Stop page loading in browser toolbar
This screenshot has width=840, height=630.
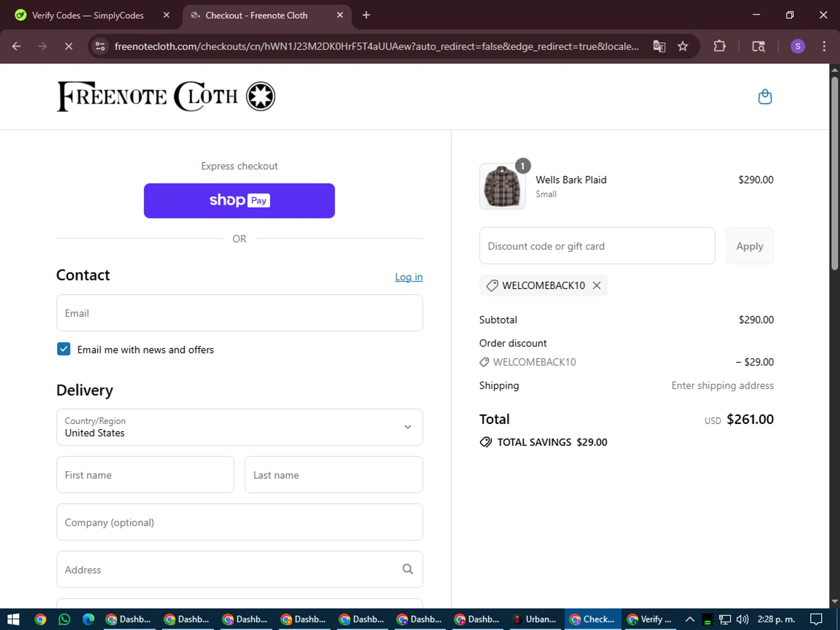tap(69, 46)
